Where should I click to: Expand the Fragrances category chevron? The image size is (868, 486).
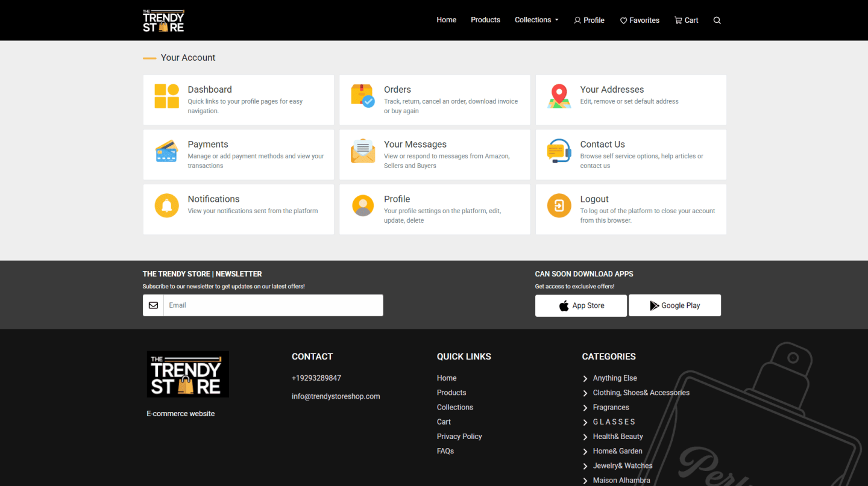pyautogui.click(x=585, y=408)
